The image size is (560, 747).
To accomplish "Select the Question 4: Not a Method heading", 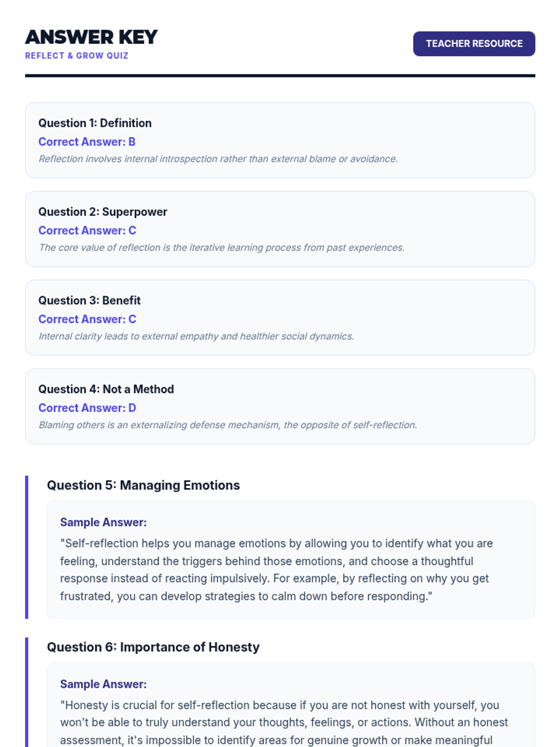I will [x=106, y=389].
